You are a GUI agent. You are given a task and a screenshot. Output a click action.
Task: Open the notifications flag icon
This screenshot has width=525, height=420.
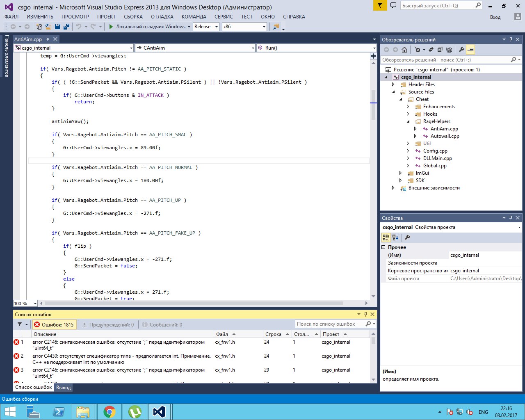click(x=380, y=6)
